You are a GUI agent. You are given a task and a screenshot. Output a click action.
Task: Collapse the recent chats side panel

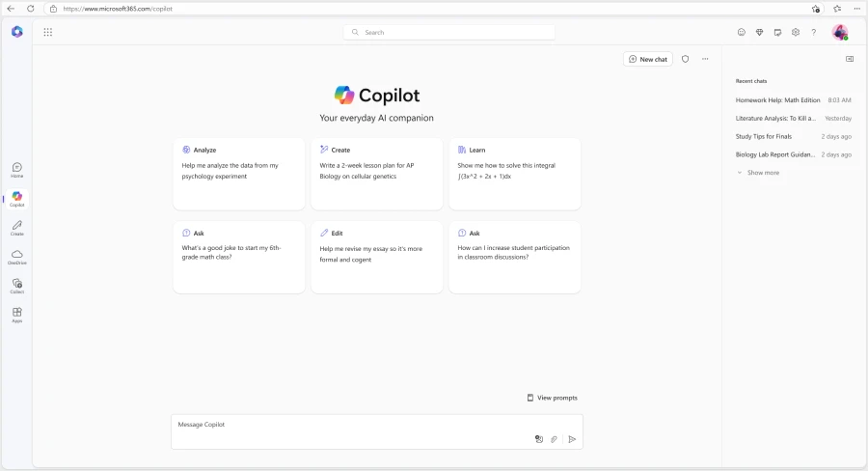(x=850, y=59)
